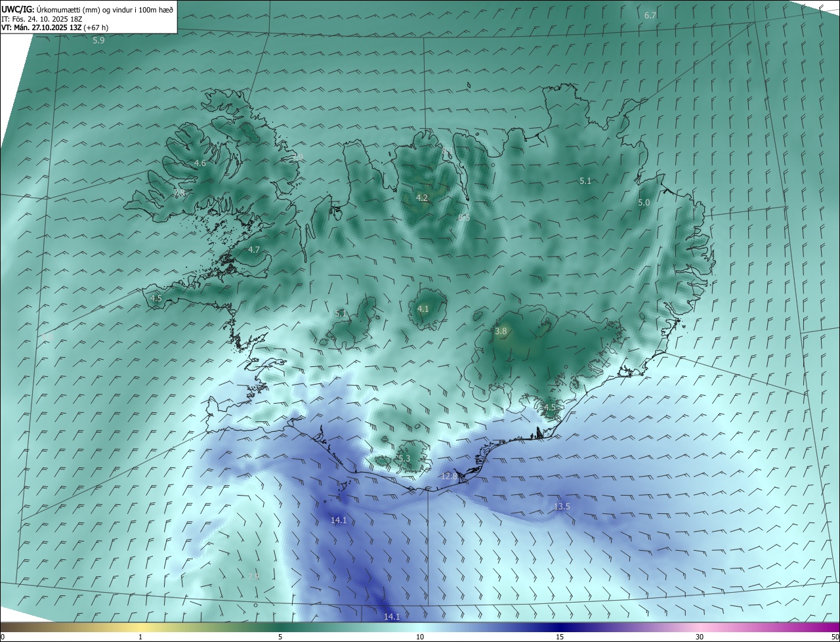Click the 4.2 value label in north Iceland
840x642 pixels.
(x=422, y=198)
